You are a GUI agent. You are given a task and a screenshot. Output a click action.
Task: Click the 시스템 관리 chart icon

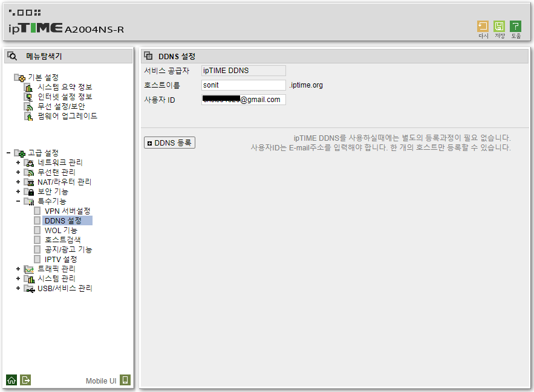[x=29, y=278]
